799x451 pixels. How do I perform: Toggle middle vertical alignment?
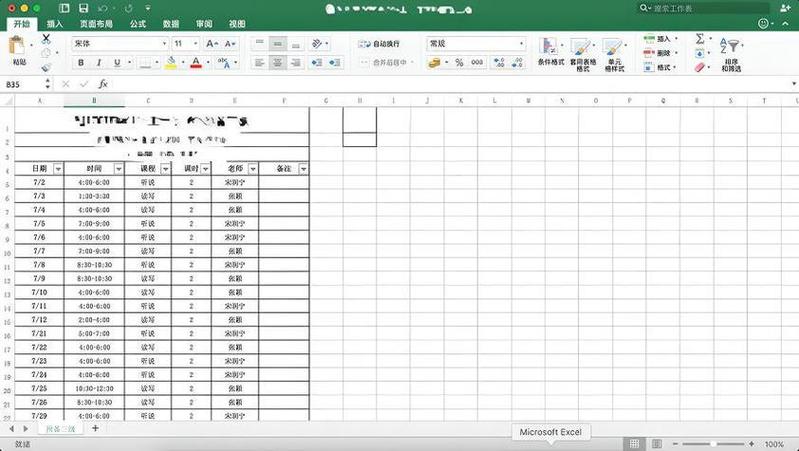click(x=278, y=44)
